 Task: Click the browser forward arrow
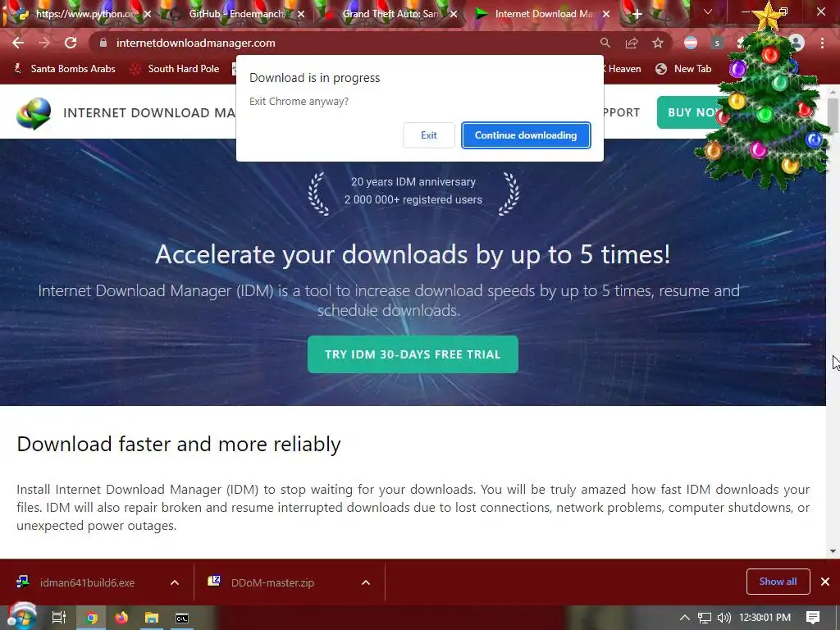click(44, 43)
